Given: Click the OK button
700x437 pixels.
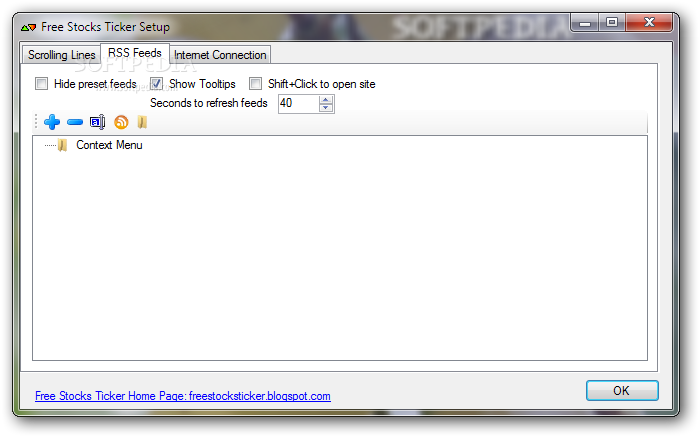Looking at the screenshot, I should pyautogui.click(x=622, y=391).
